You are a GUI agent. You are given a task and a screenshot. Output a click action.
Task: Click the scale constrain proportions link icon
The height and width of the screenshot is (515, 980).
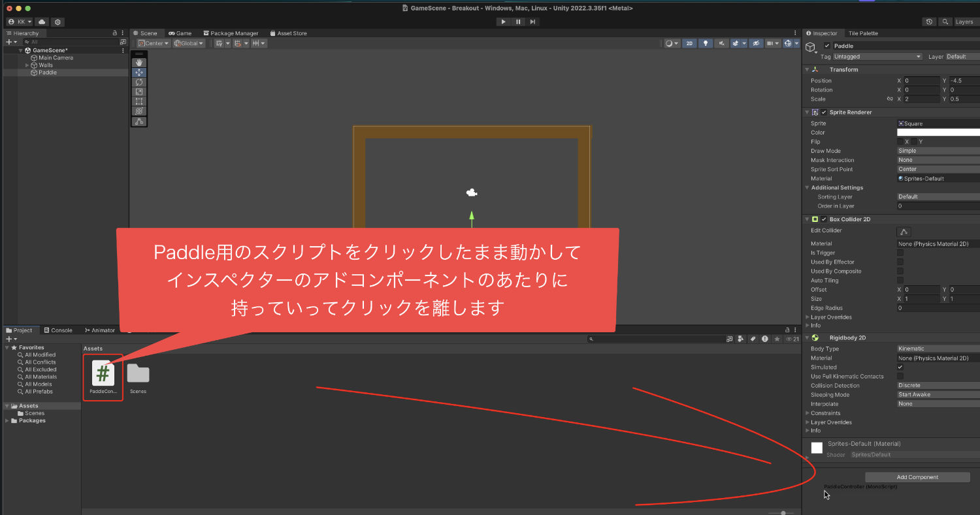889,99
